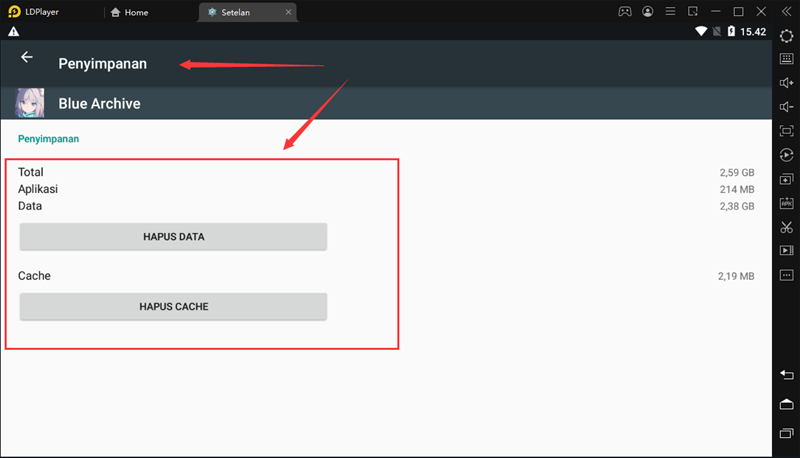The height and width of the screenshot is (458, 800).
Task: Increase volume with the speaker plus icon
Action: (786, 83)
